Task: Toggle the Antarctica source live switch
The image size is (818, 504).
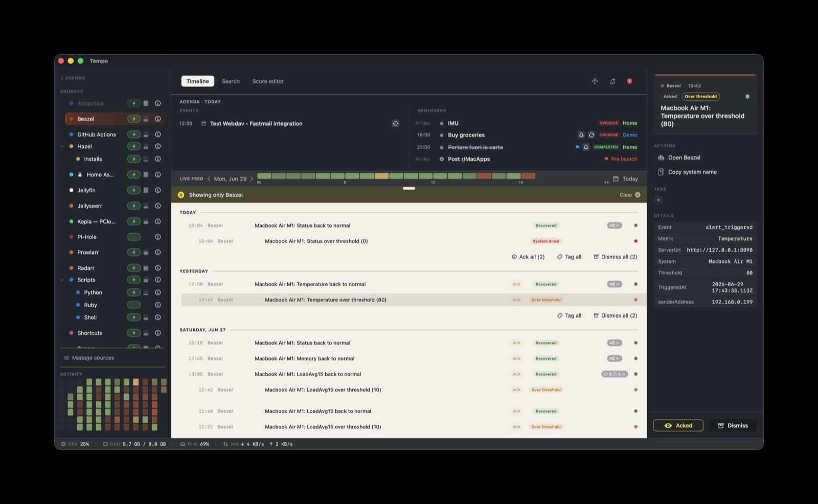Action: click(134, 103)
